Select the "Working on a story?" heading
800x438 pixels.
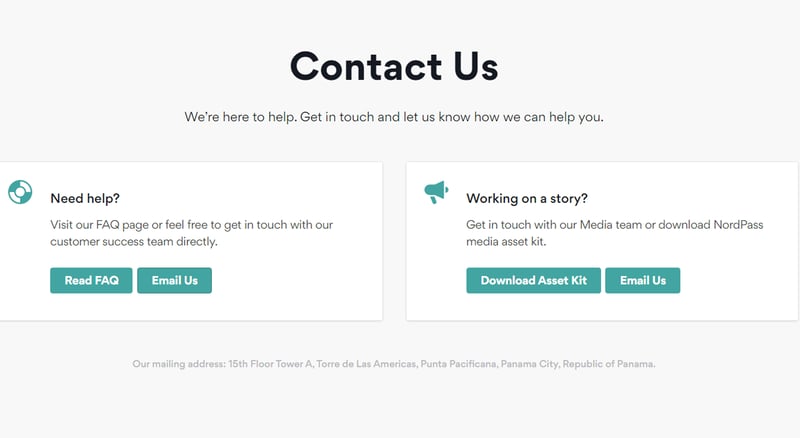[527, 198]
